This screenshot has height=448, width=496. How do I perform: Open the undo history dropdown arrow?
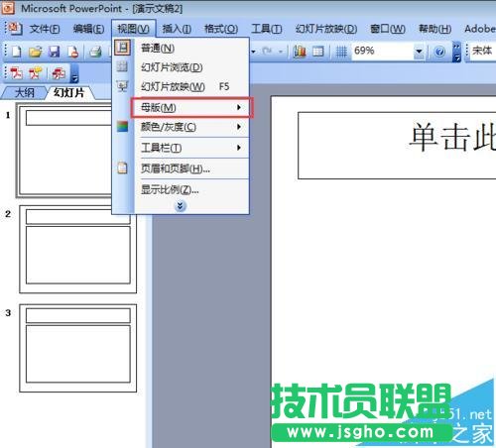(x=254, y=52)
